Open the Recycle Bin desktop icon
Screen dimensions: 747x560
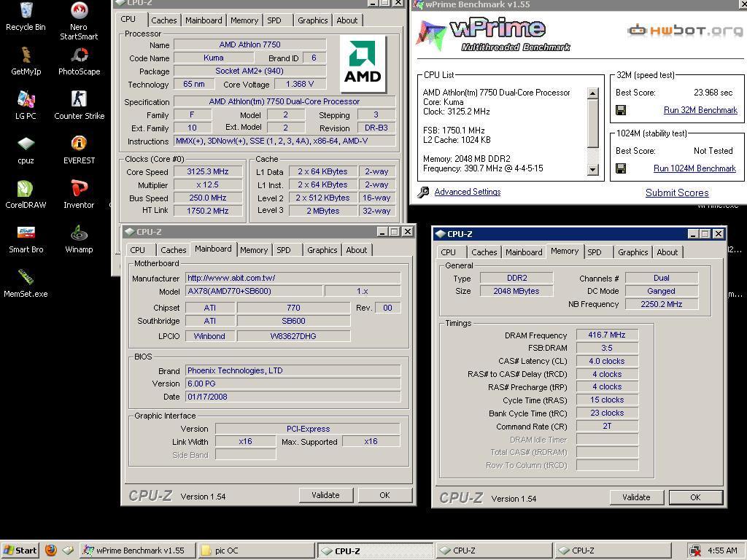click(26, 17)
